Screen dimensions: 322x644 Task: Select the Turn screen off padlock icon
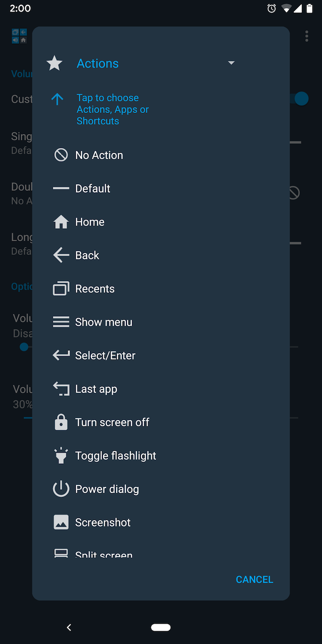click(61, 422)
